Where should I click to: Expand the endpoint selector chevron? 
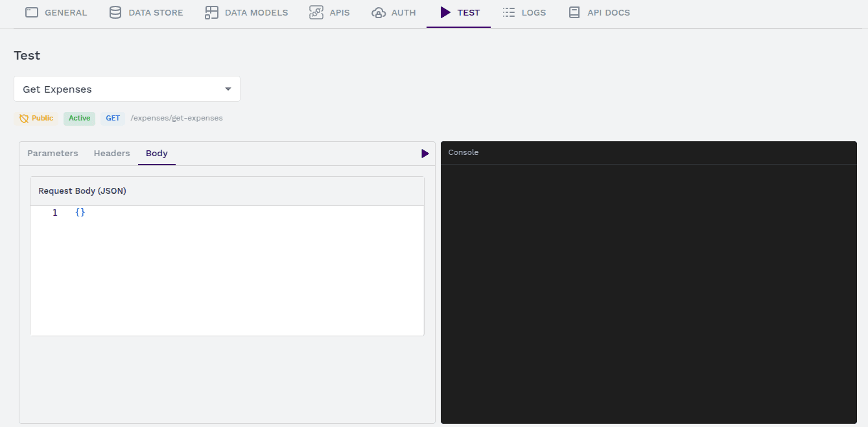click(228, 88)
